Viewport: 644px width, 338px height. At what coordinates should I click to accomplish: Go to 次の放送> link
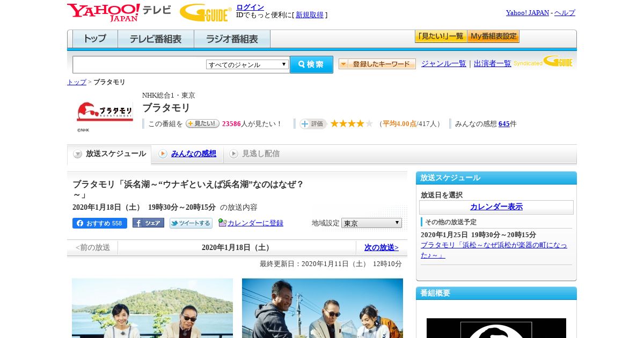click(x=382, y=248)
